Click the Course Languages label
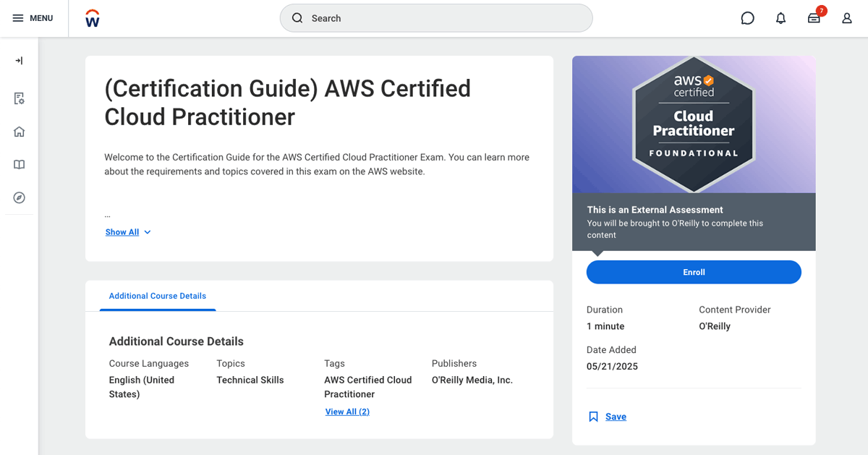The height and width of the screenshot is (455, 868). (149, 363)
